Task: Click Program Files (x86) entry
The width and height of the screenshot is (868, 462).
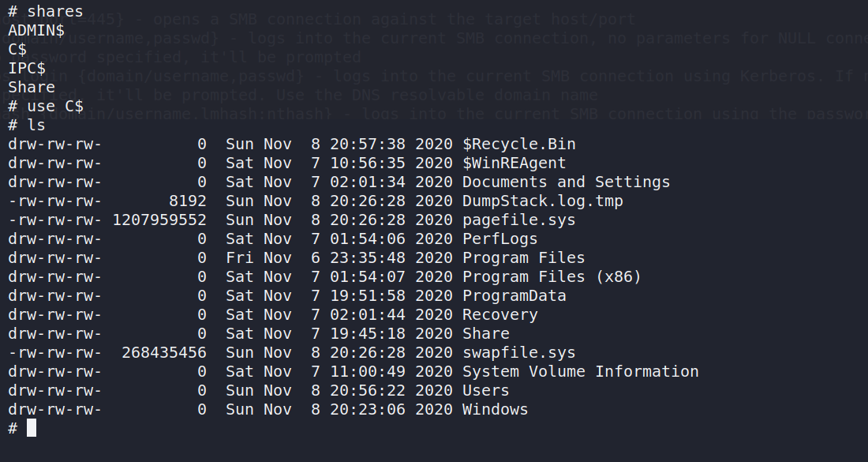Action: (552, 277)
